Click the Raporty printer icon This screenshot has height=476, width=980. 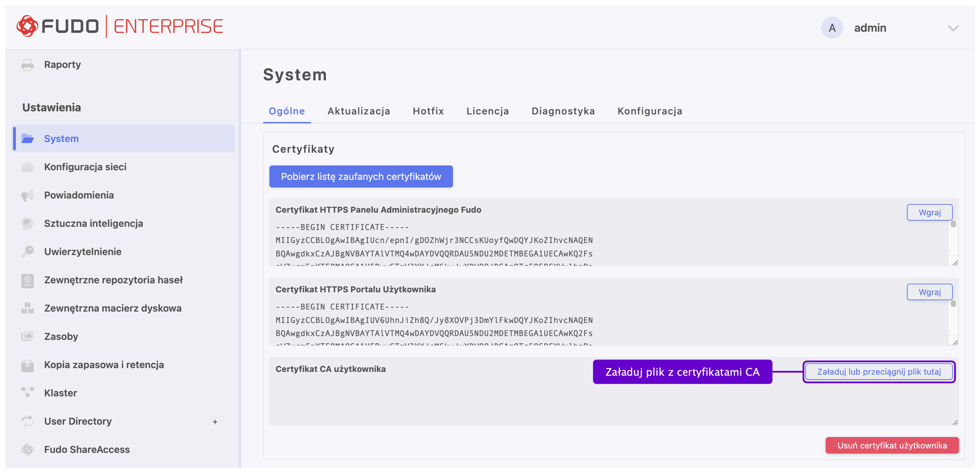[28, 65]
